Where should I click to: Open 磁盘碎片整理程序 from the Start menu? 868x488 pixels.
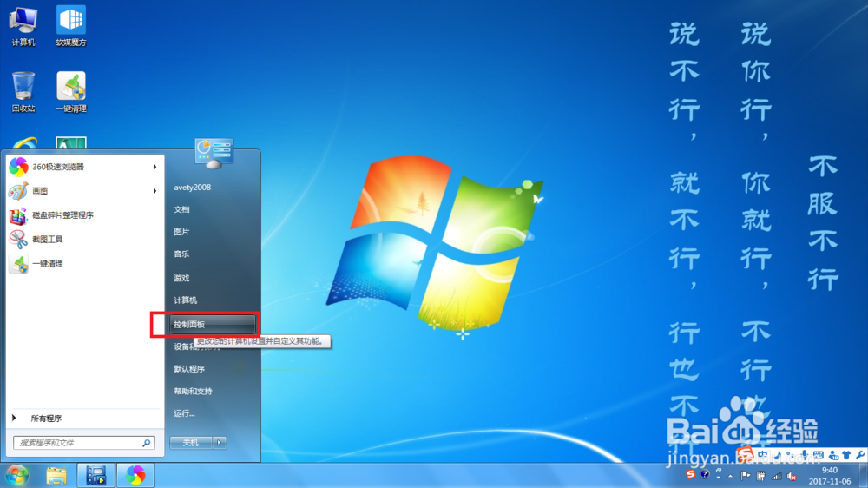[85, 215]
